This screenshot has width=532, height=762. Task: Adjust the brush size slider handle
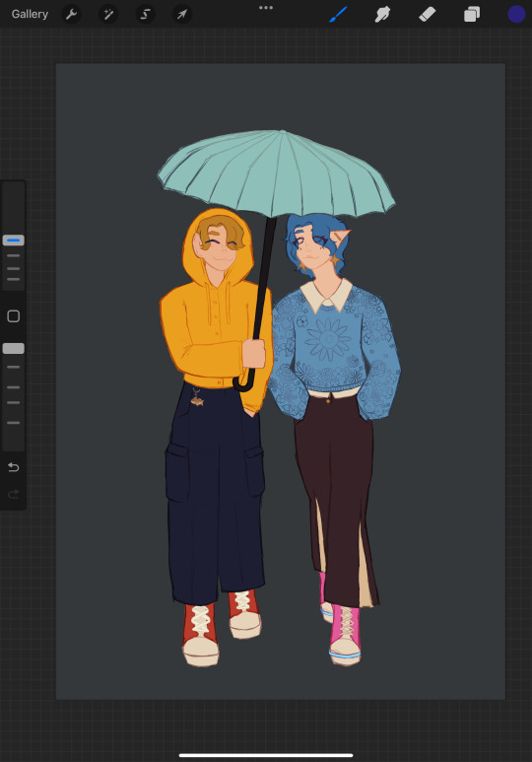[x=13, y=241]
